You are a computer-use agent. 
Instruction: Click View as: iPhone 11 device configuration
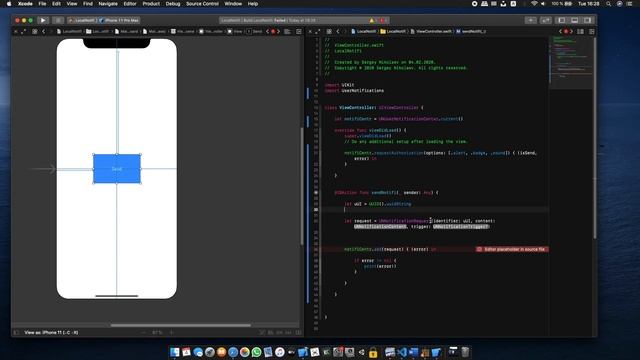point(51,333)
